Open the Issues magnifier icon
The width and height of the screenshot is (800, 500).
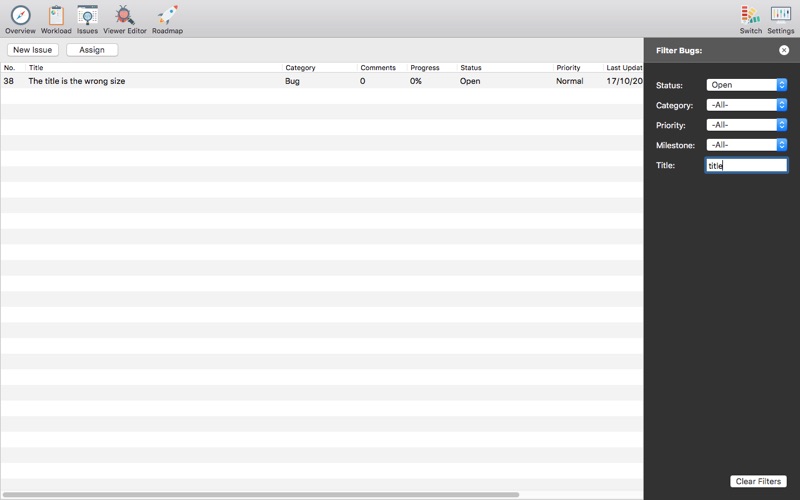[x=87, y=15]
